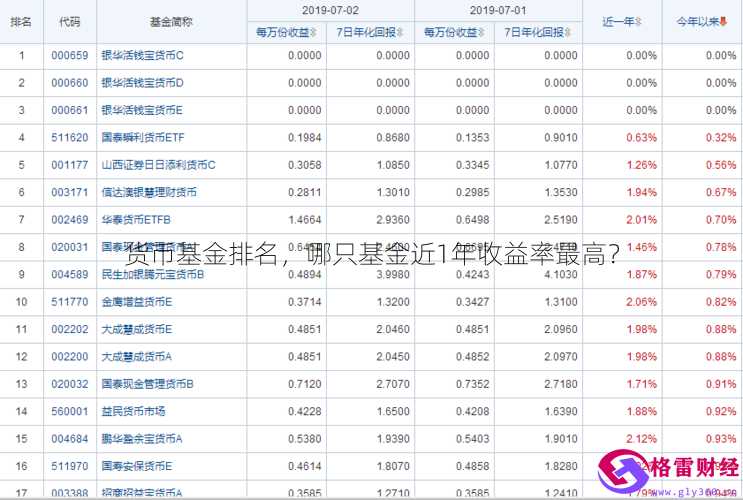Select the 2019-07-01 date header
The height and width of the screenshot is (500, 743).
pos(498,10)
